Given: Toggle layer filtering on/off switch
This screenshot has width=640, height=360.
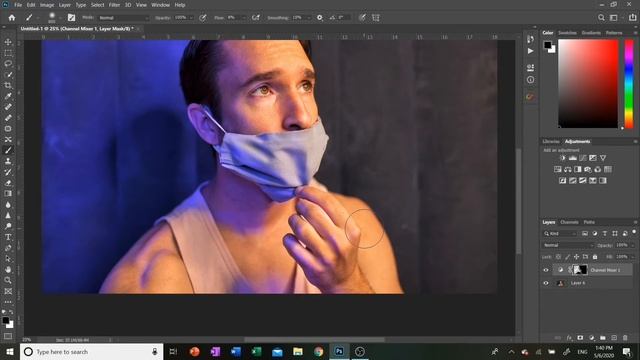Looking at the screenshot, I should [634, 233].
